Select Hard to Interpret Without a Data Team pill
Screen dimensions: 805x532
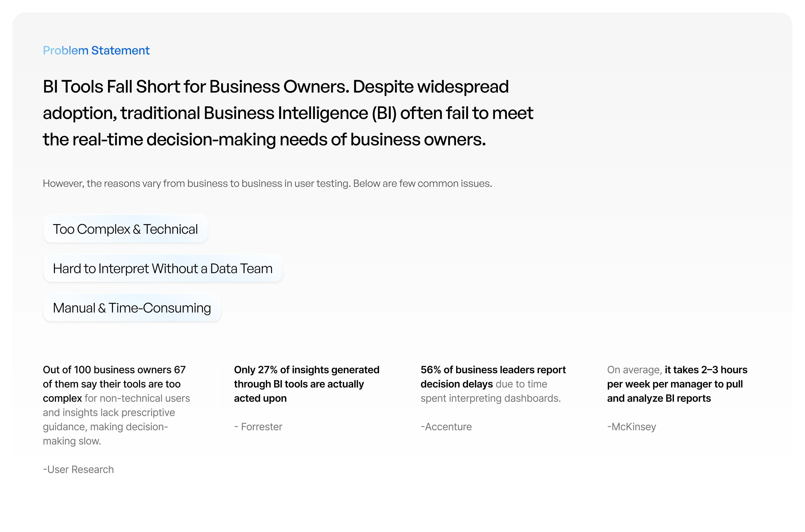[163, 268]
